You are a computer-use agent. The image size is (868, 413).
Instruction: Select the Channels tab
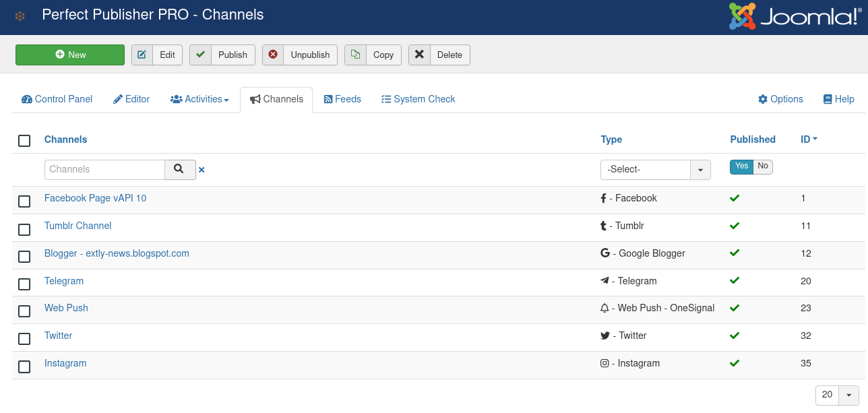276,99
